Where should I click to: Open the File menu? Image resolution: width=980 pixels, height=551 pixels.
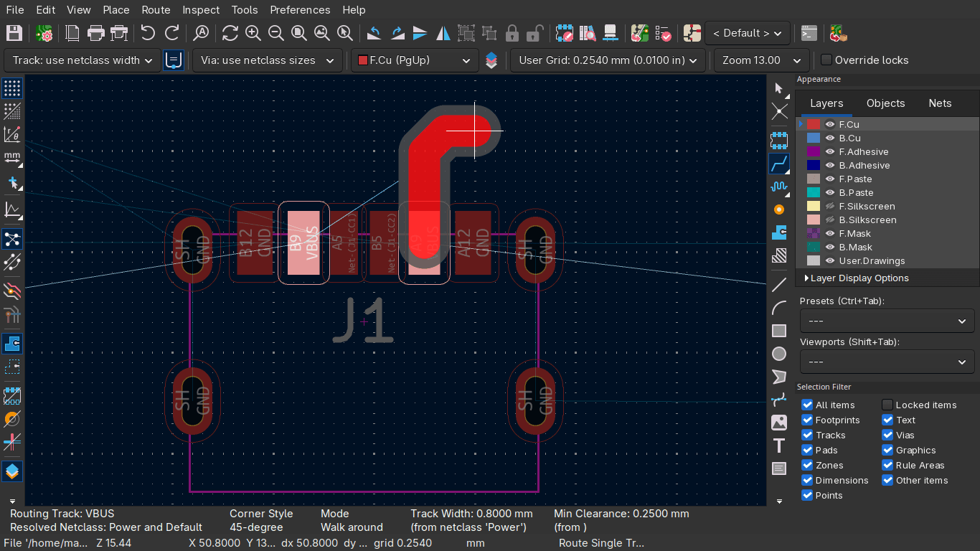14,10
